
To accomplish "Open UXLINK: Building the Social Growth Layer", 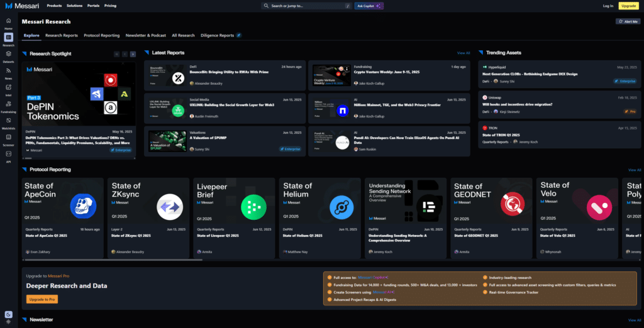I will click(231, 105).
